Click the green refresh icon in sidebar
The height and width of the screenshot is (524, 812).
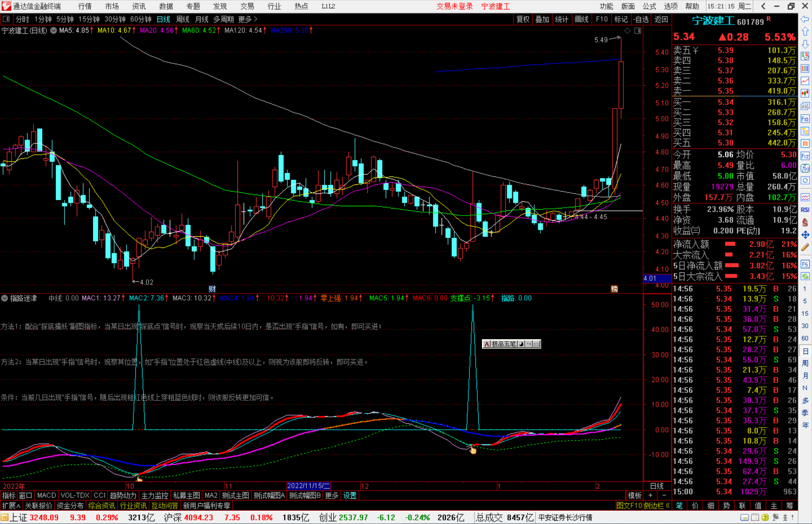point(805,276)
